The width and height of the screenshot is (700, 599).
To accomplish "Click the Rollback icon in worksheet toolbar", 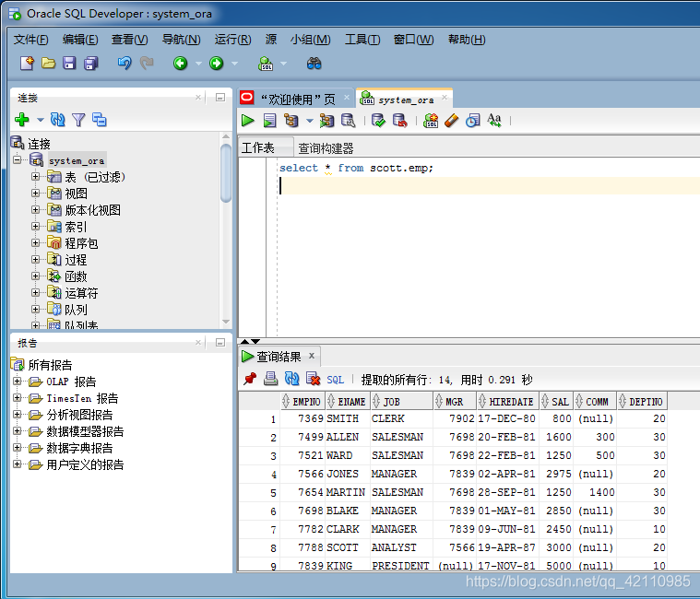I will coord(399,121).
